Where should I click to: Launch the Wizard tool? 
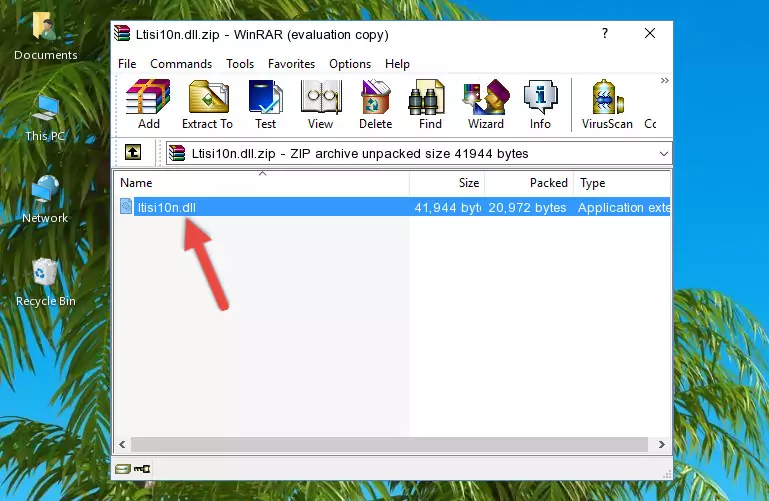(486, 104)
